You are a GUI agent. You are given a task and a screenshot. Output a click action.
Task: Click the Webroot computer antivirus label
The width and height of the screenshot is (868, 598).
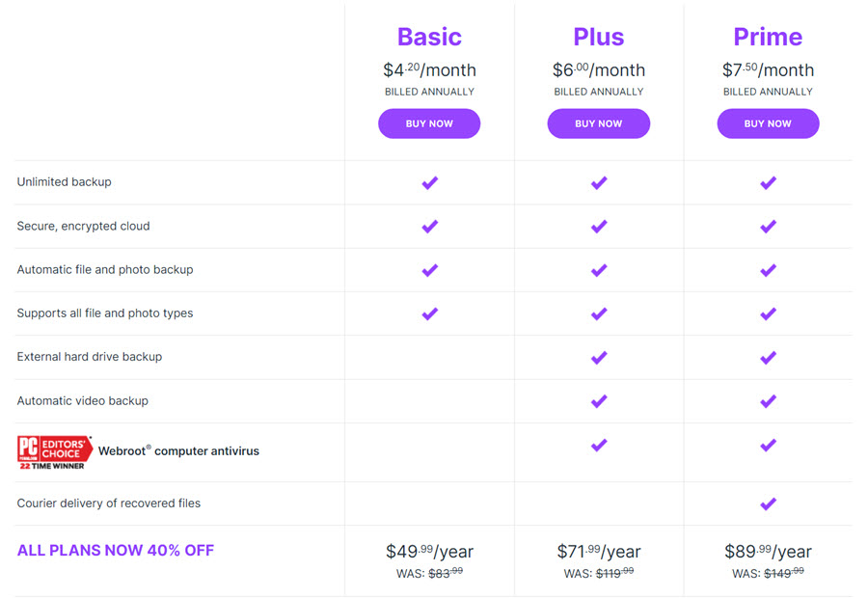pos(178,451)
